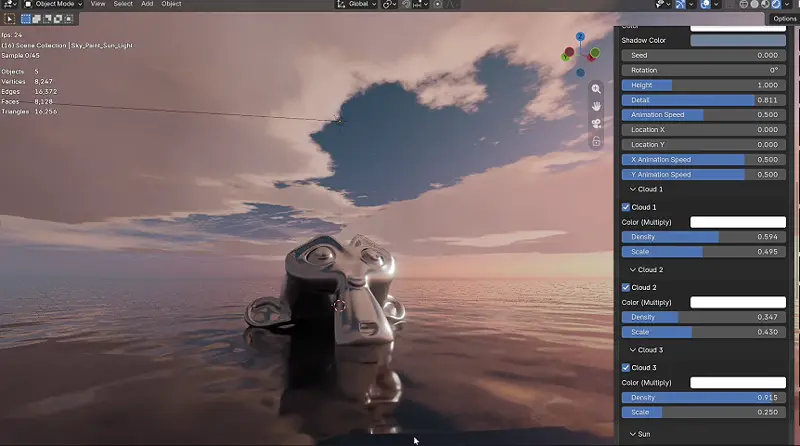Disable the Cloud 2 checkbox
This screenshot has height=446, width=800.
(x=626, y=287)
